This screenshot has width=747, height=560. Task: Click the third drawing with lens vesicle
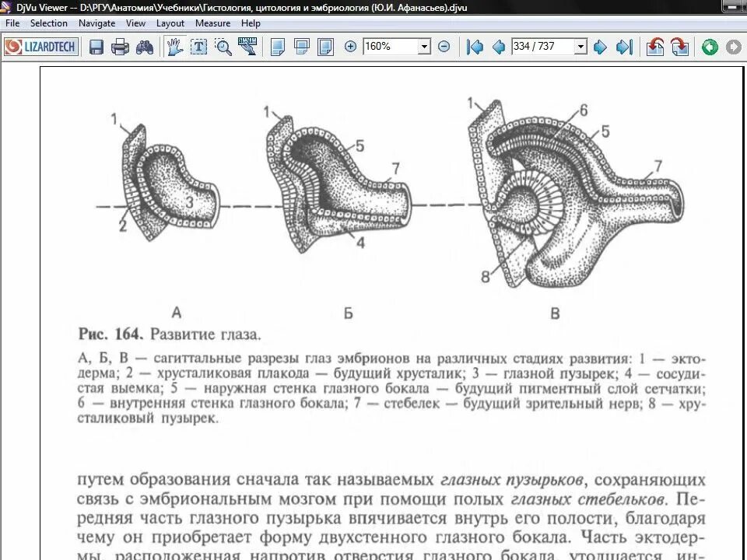(576, 193)
